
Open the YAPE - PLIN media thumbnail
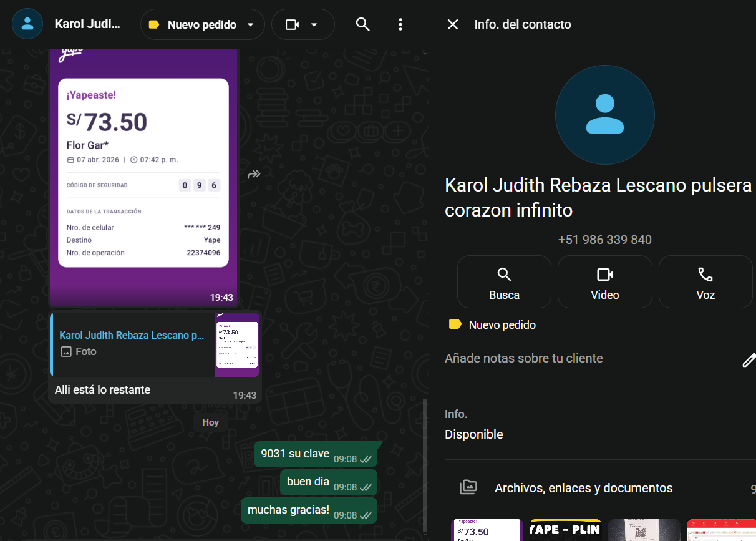pyautogui.click(x=565, y=530)
